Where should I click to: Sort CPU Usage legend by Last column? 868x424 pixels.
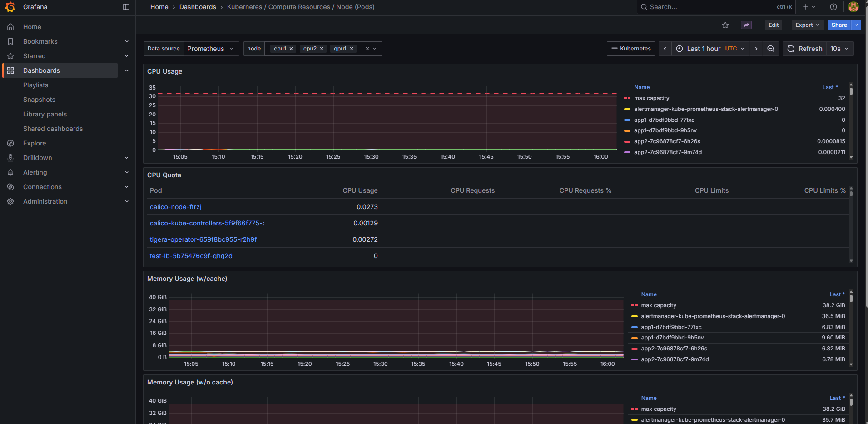tap(830, 87)
